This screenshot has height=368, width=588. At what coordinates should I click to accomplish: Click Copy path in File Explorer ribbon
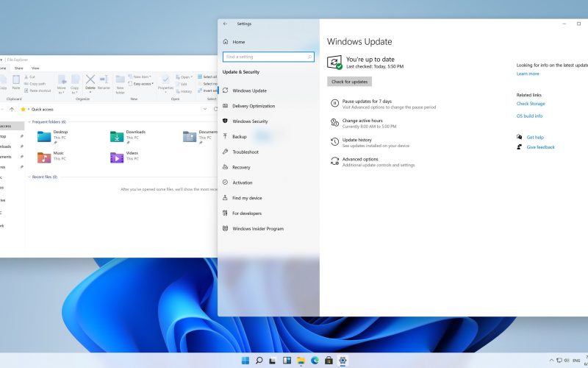pyautogui.click(x=35, y=84)
